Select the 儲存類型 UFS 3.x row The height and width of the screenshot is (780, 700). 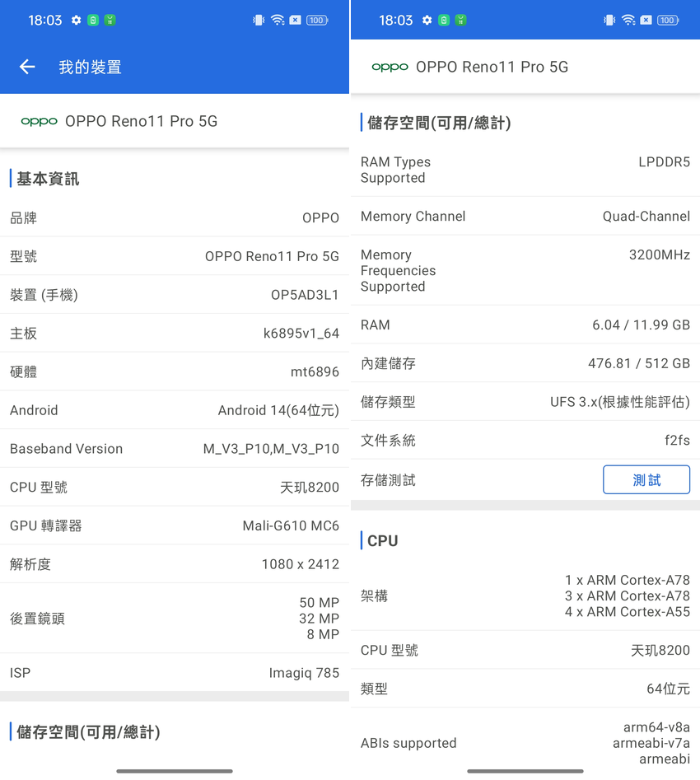point(525,402)
